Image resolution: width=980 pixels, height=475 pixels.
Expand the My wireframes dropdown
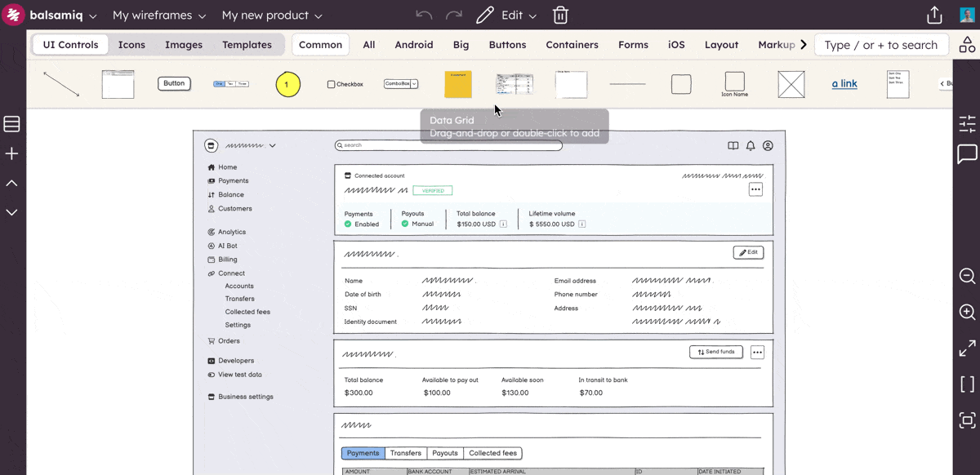[159, 16]
